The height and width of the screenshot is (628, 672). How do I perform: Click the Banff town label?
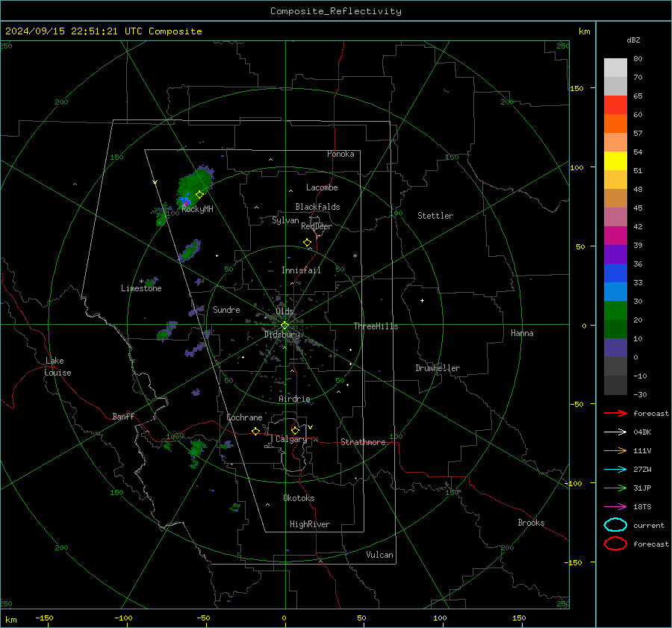pyautogui.click(x=123, y=416)
